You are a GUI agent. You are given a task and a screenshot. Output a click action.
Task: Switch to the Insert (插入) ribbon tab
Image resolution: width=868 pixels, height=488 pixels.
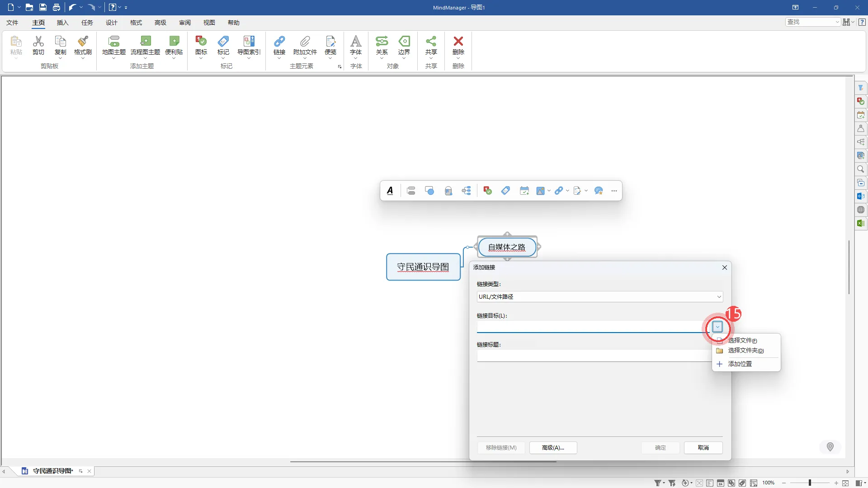(62, 23)
